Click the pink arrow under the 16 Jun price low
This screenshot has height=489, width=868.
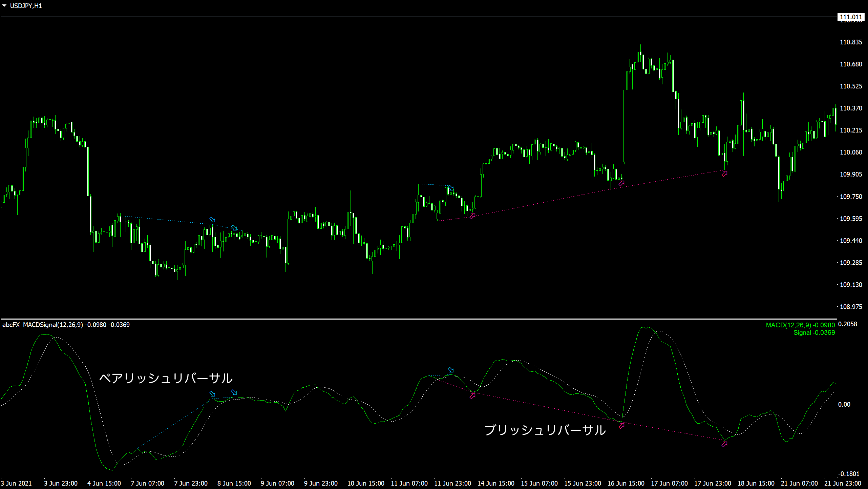click(621, 183)
